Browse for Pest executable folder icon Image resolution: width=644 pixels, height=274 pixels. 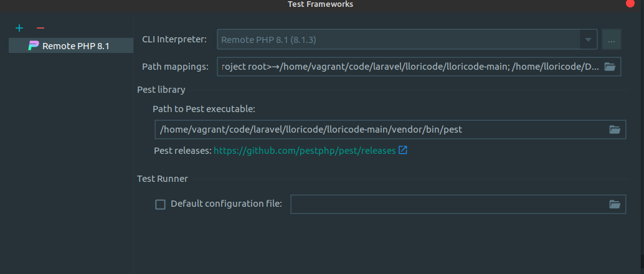(615, 130)
